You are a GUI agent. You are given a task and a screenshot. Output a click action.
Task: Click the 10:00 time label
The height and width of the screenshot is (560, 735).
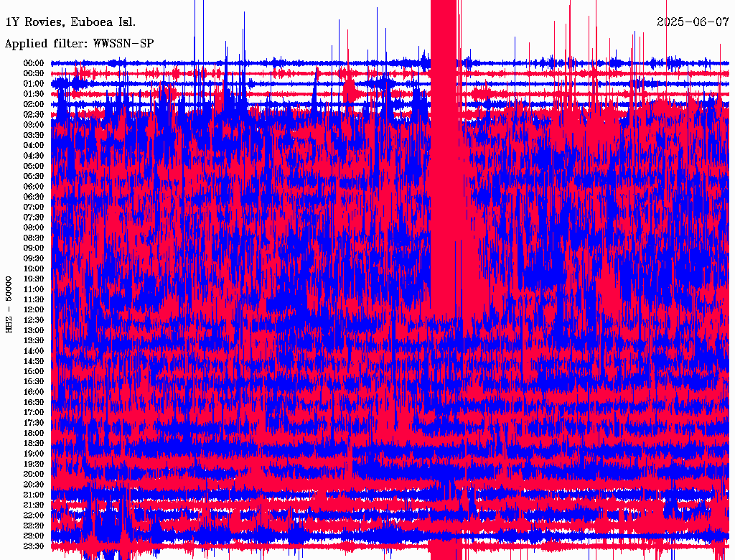[x=34, y=269]
